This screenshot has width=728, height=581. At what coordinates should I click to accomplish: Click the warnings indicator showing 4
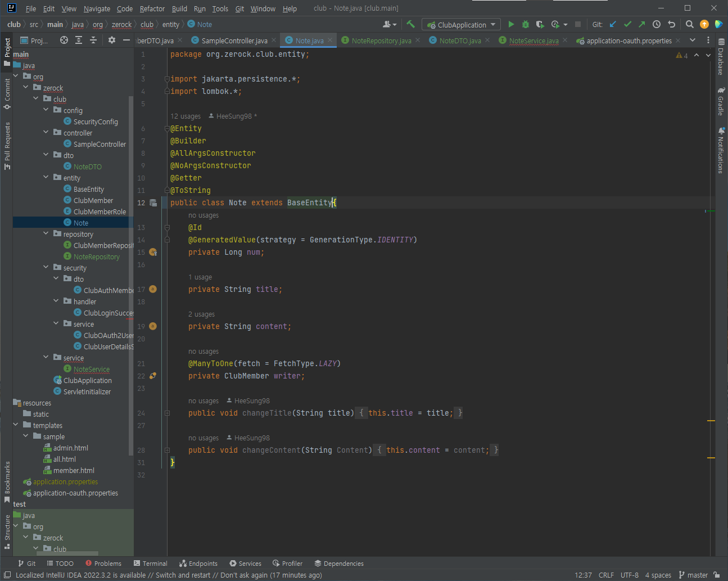pyautogui.click(x=681, y=55)
